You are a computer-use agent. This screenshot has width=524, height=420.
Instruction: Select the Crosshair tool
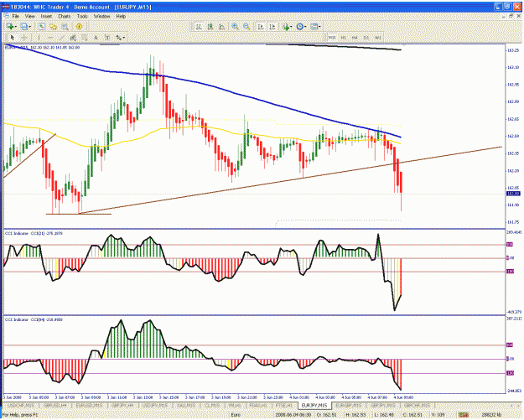(24, 38)
